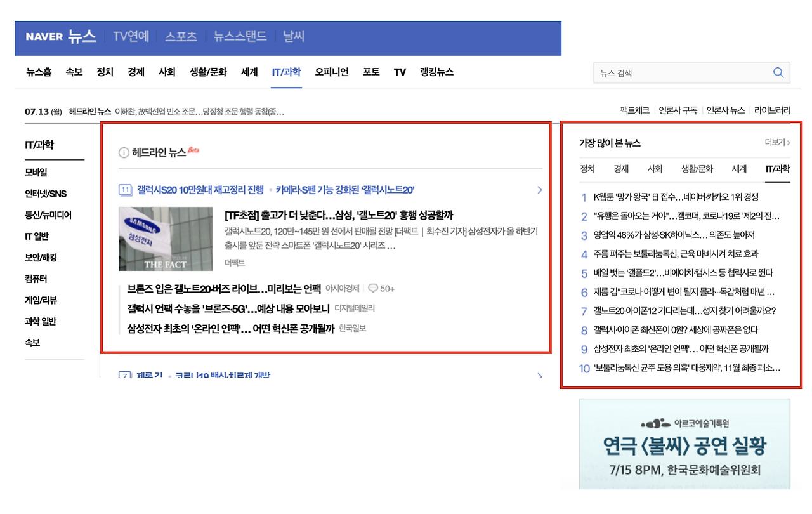
Task: Select the 정치 menu in top navigation
Action: pyautogui.click(x=105, y=72)
